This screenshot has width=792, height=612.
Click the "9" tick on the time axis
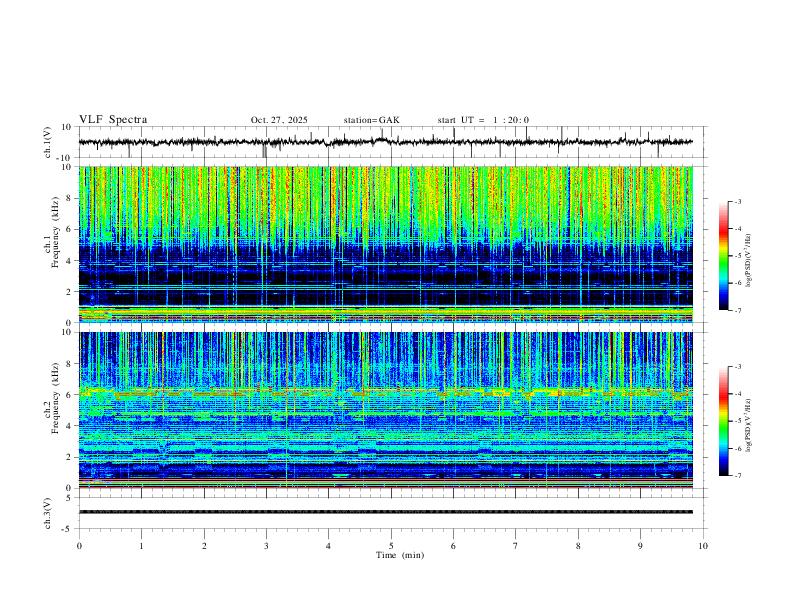pyautogui.click(x=640, y=546)
